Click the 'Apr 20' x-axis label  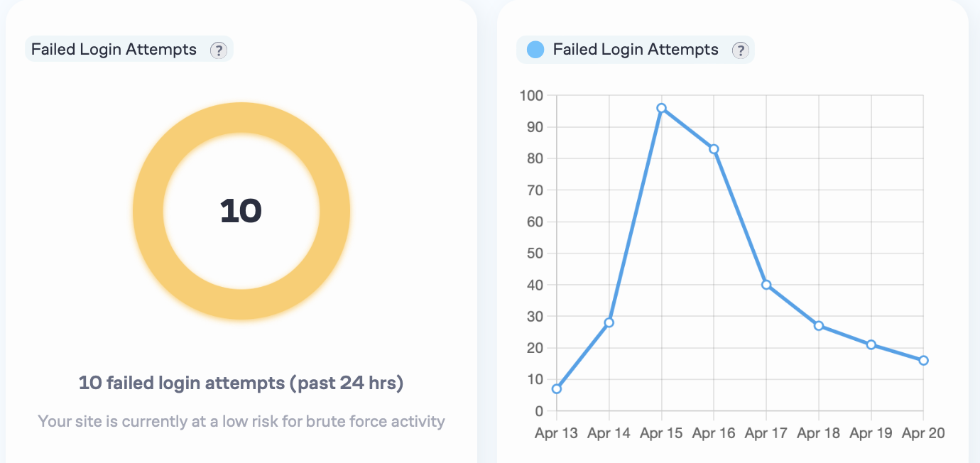click(923, 433)
